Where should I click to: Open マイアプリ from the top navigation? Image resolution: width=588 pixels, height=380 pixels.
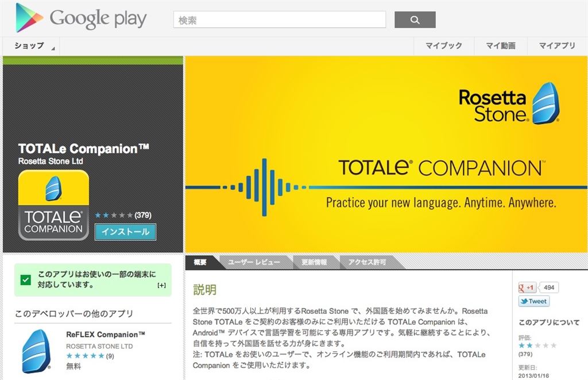point(557,46)
